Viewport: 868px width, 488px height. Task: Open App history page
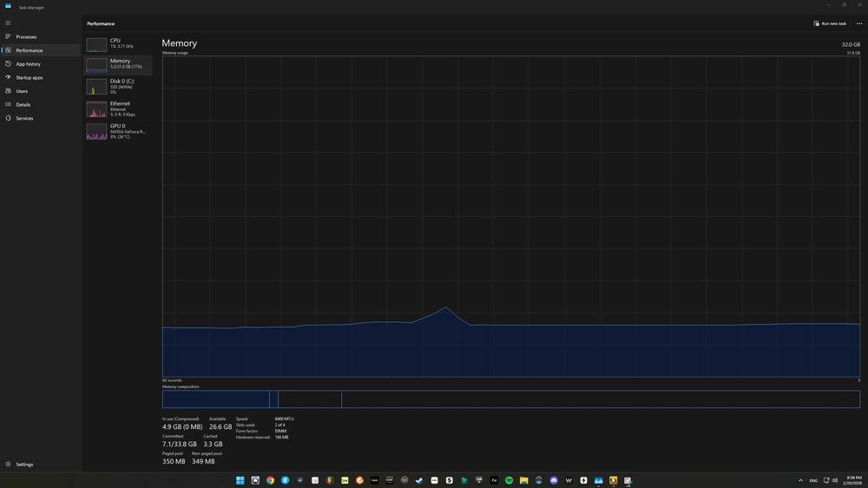pyautogui.click(x=41, y=63)
